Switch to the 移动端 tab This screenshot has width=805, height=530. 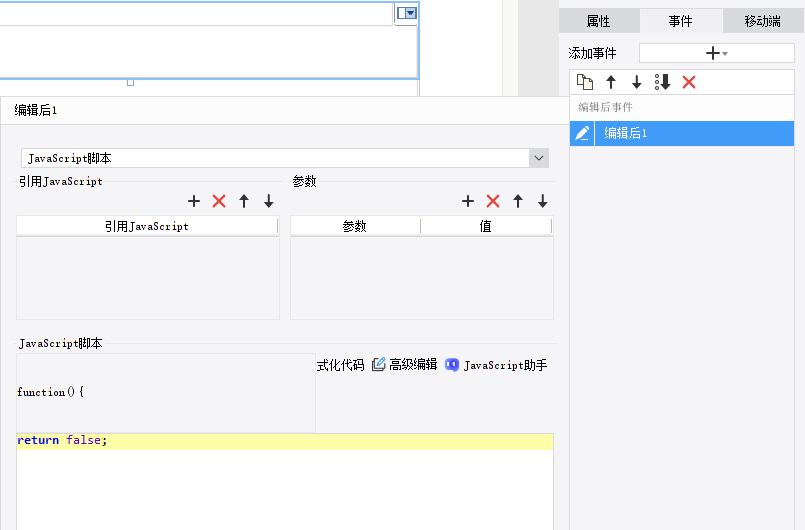click(763, 21)
